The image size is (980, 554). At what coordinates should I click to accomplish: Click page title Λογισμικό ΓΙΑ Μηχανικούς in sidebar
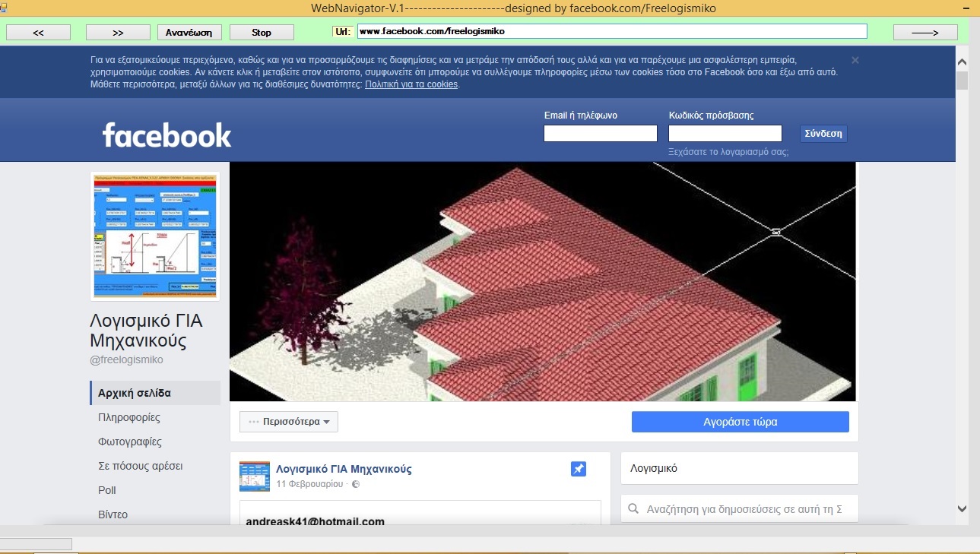click(147, 330)
